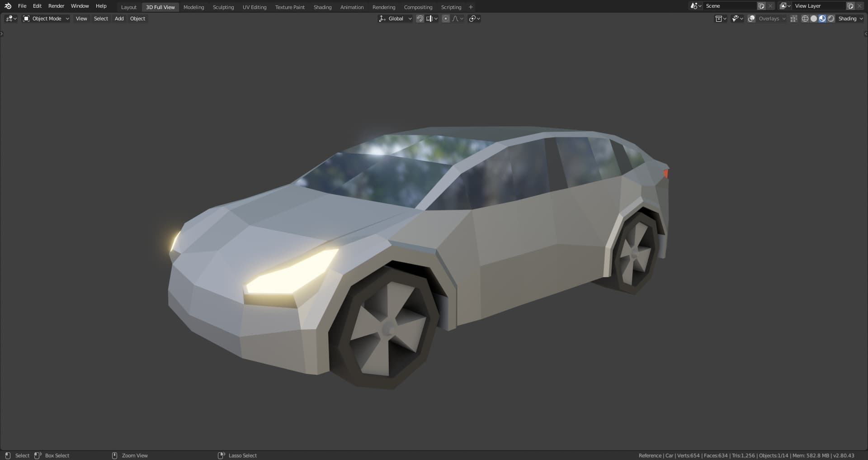Open the editor type selector icon
Image resolution: width=868 pixels, height=460 pixels.
11,19
